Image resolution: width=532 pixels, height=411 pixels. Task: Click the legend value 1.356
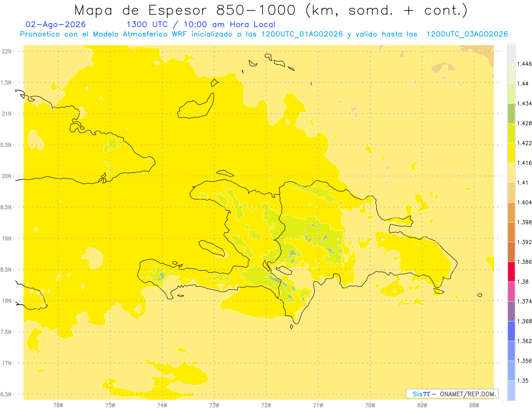click(x=525, y=361)
